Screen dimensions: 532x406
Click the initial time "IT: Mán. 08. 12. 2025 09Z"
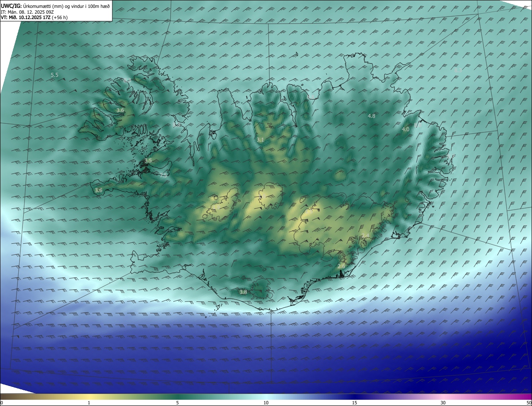coord(27,12)
